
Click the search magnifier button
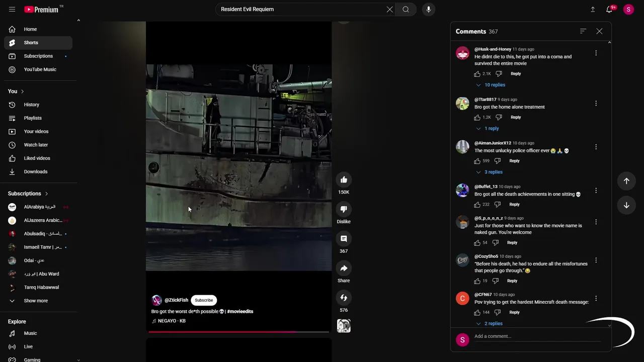pyautogui.click(x=406, y=9)
